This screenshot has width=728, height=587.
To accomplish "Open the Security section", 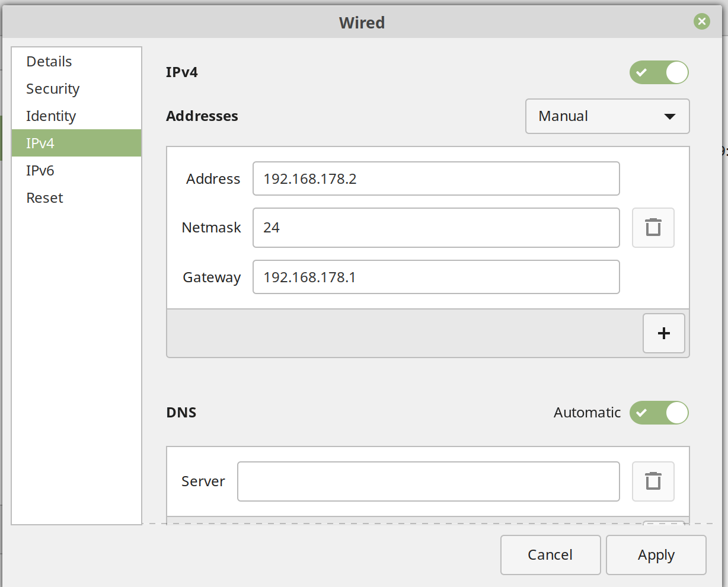I will (53, 89).
